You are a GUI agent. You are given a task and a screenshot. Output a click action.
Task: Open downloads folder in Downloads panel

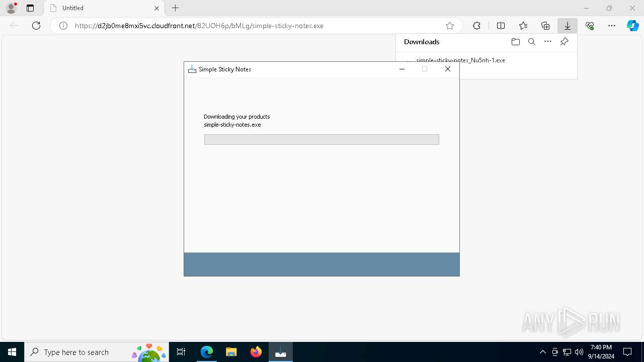point(515,42)
